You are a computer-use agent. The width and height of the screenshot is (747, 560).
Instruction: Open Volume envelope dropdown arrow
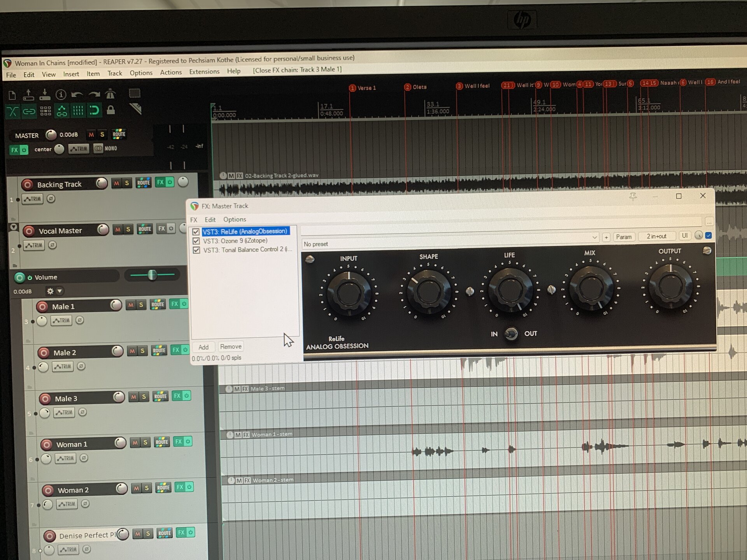pos(60,291)
